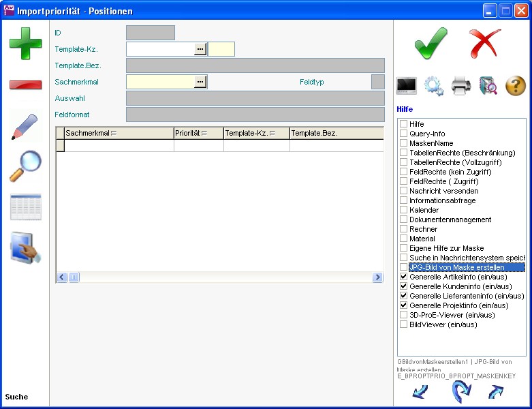Select the Kalender entry in list

(x=424, y=211)
